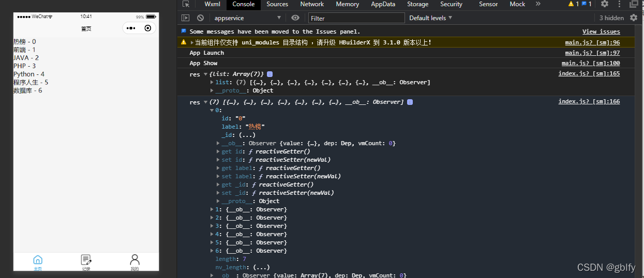Click info icon next to Array(7) object
This screenshot has width=644, height=278.
[269, 74]
